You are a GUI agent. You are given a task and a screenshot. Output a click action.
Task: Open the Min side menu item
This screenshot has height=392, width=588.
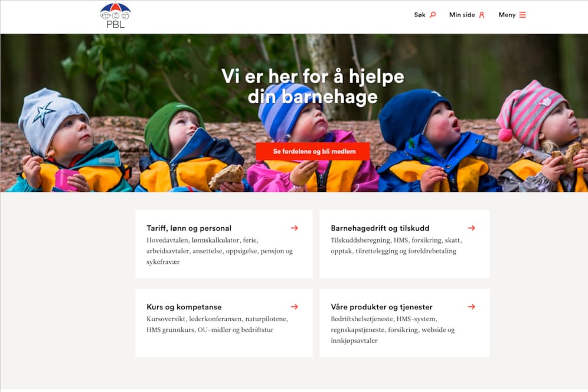pos(462,15)
